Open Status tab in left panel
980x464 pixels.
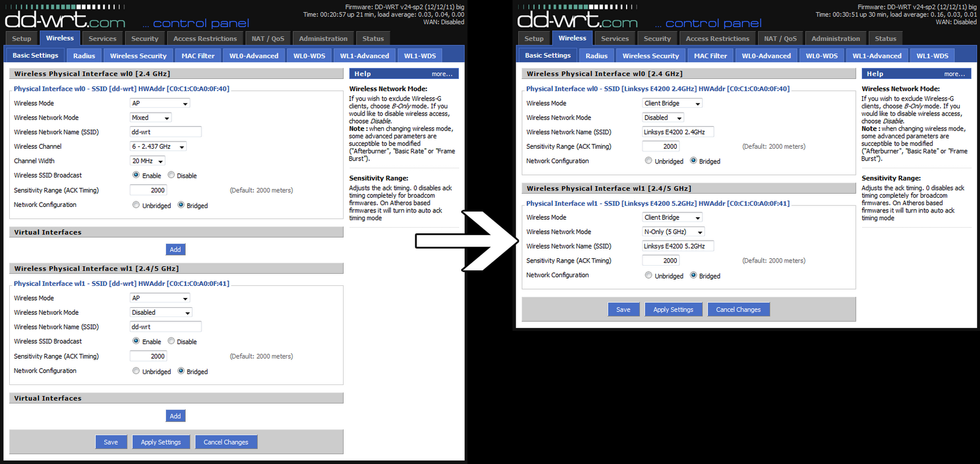point(373,39)
